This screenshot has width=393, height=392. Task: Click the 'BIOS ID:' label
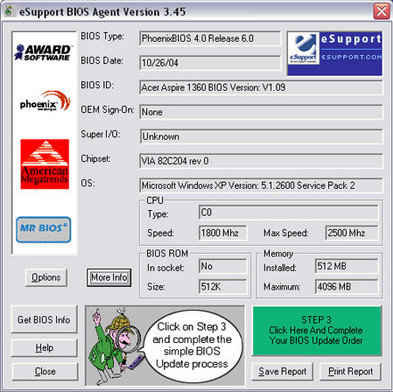pos(97,85)
